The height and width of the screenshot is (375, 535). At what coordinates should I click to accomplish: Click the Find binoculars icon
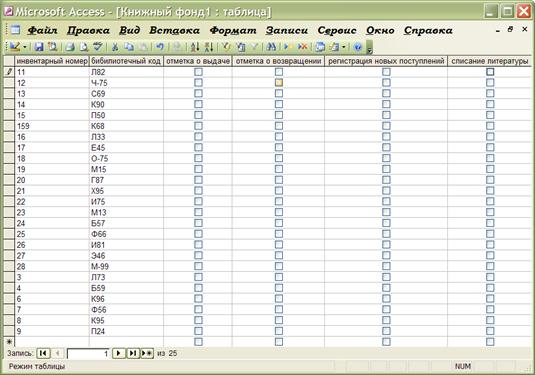click(x=271, y=47)
